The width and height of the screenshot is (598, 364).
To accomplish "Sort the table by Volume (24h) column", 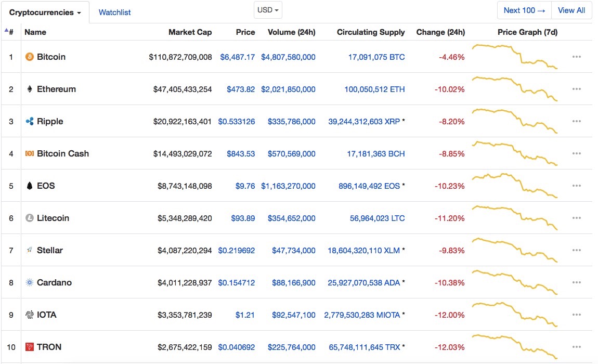I will pyautogui.click(x=291, y=32).
